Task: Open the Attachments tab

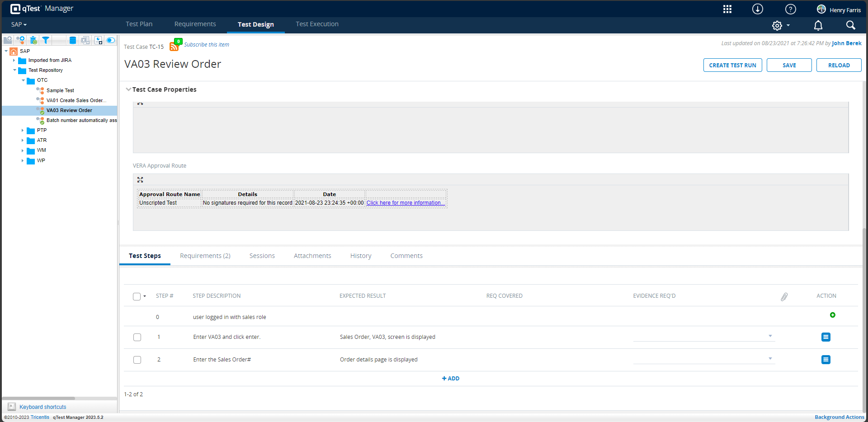Action: (312, 256)
